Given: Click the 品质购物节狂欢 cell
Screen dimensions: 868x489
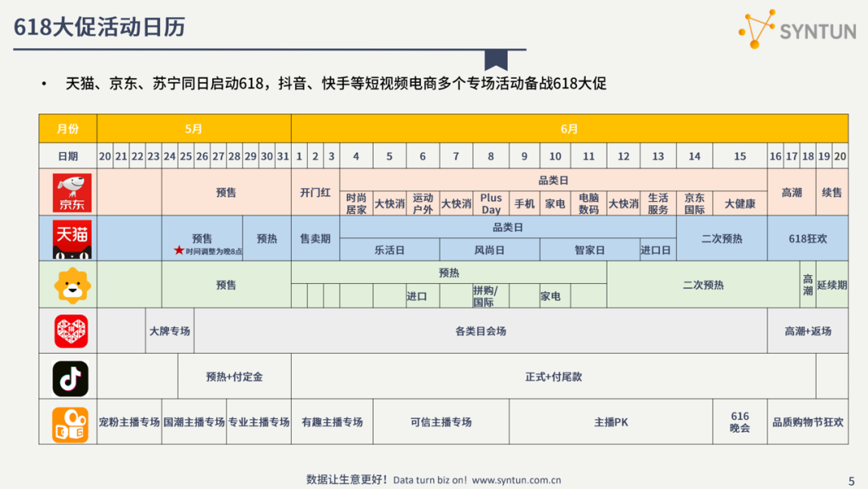Looking at the screenshot, I should (x=808, y=422).
